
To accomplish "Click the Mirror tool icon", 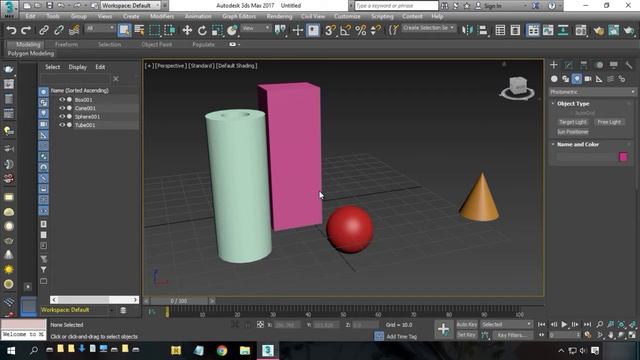I will tap(467, 30).
